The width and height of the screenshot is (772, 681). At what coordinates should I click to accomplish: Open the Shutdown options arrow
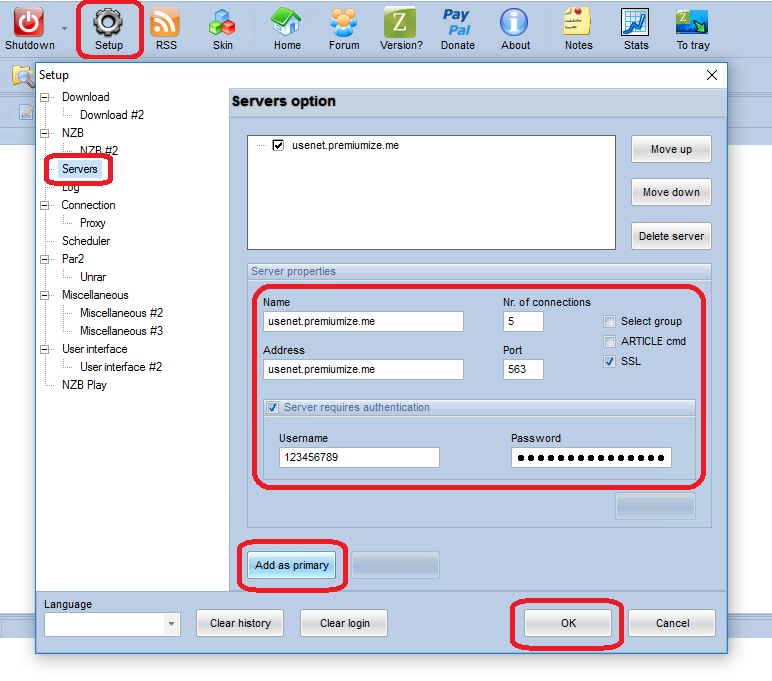click(64, 29)
